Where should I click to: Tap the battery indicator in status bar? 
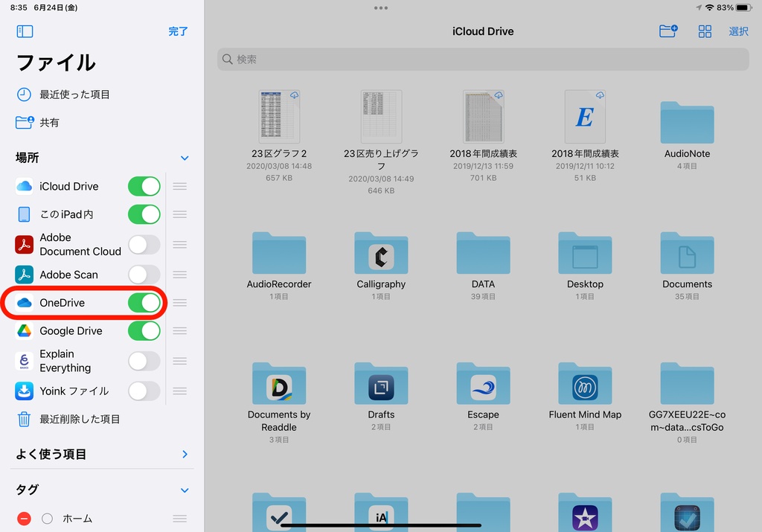[744, 7]
